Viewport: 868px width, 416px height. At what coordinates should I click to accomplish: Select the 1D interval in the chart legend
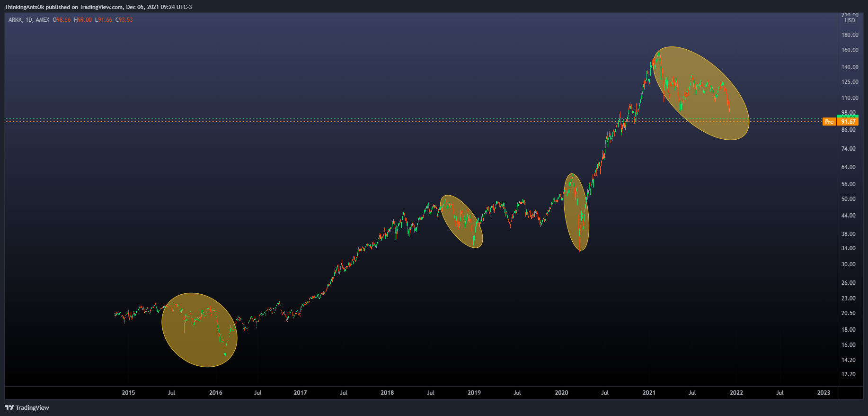[x=29, y=20]
